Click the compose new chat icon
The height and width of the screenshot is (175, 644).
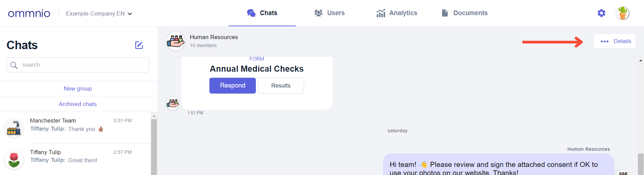[139, 45]
